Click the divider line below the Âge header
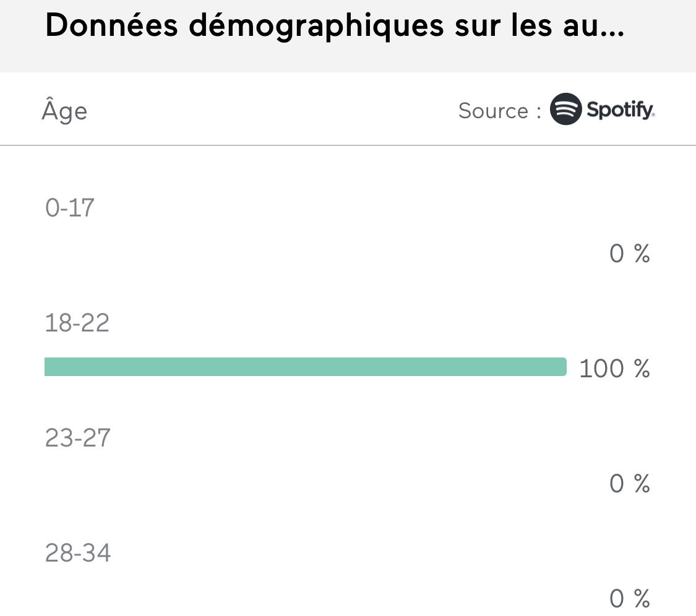This screenshot has height=616, width=696. (x=348, y=145)
